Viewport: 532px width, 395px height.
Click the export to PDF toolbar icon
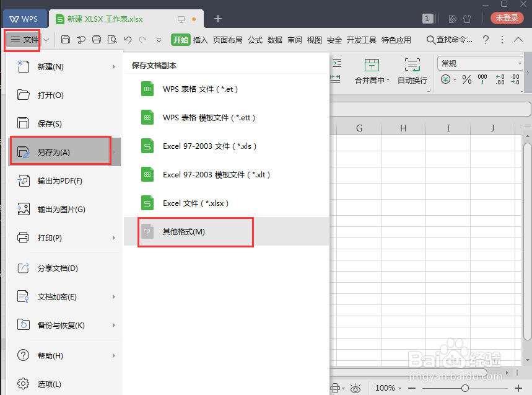click(x=81, y=40)
